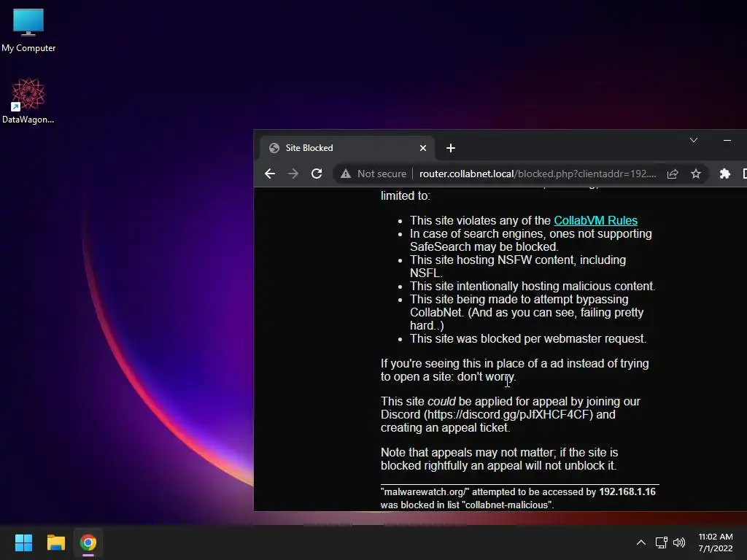The width and height of the screenshot is (747, 560).
Task: Open the My Computer desktop icon
Action: pyautogui.click(x=28, y=31)
